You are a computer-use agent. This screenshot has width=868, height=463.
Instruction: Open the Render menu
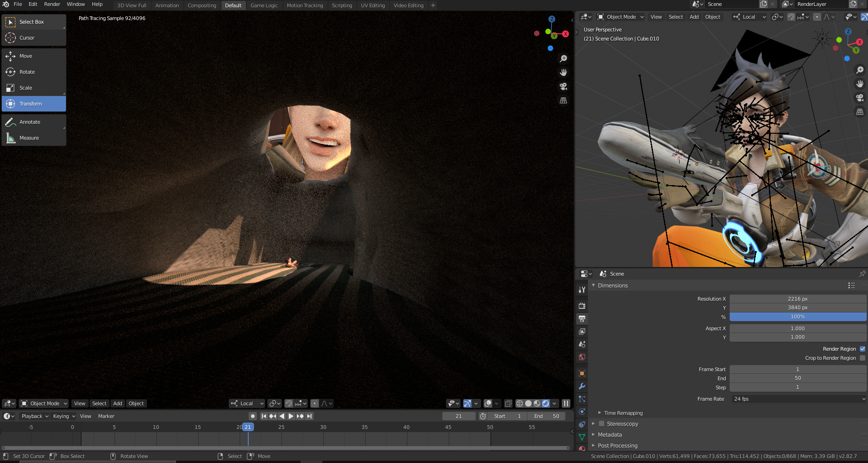pyautogui.click(x=52, y=4)
